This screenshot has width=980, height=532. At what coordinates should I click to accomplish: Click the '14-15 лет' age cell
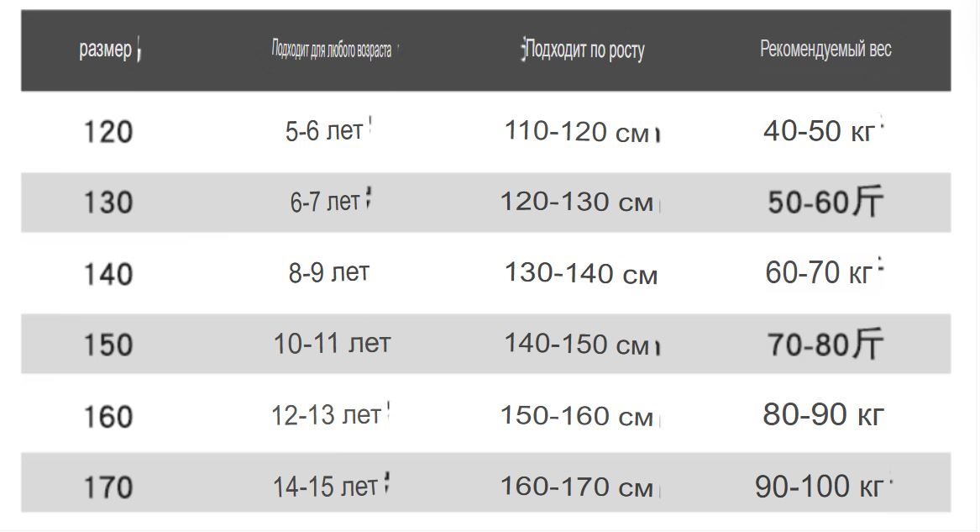pos(325,487)
